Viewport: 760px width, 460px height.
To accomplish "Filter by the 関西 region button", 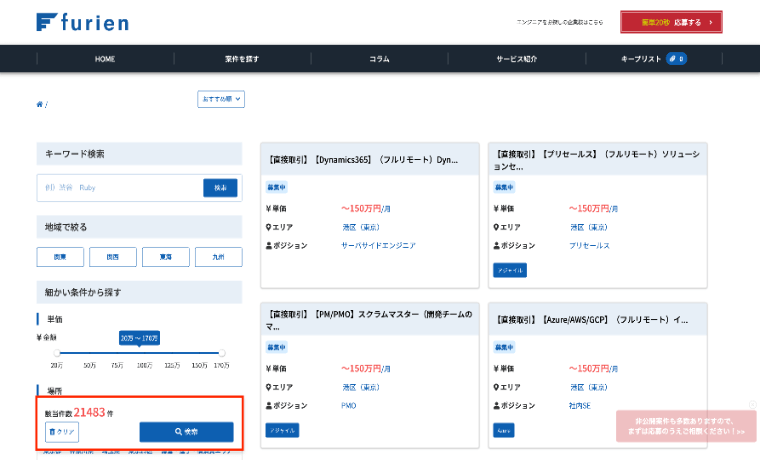I will tap(113, 257).
